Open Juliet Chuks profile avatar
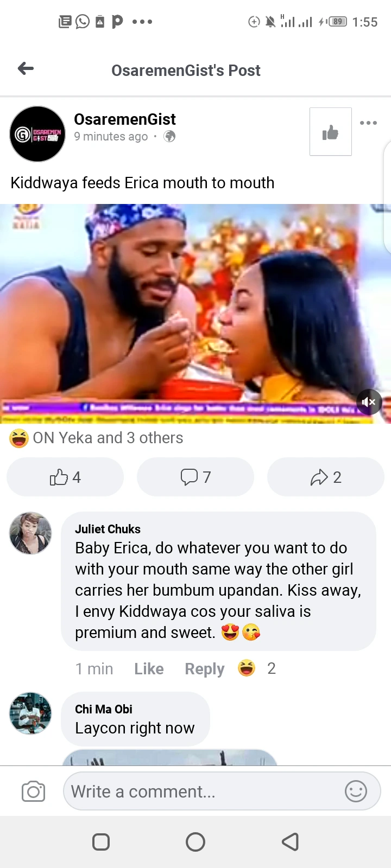The height and width of the screenshot is (868, 391). pyautogui.click(x=30, y=533)
